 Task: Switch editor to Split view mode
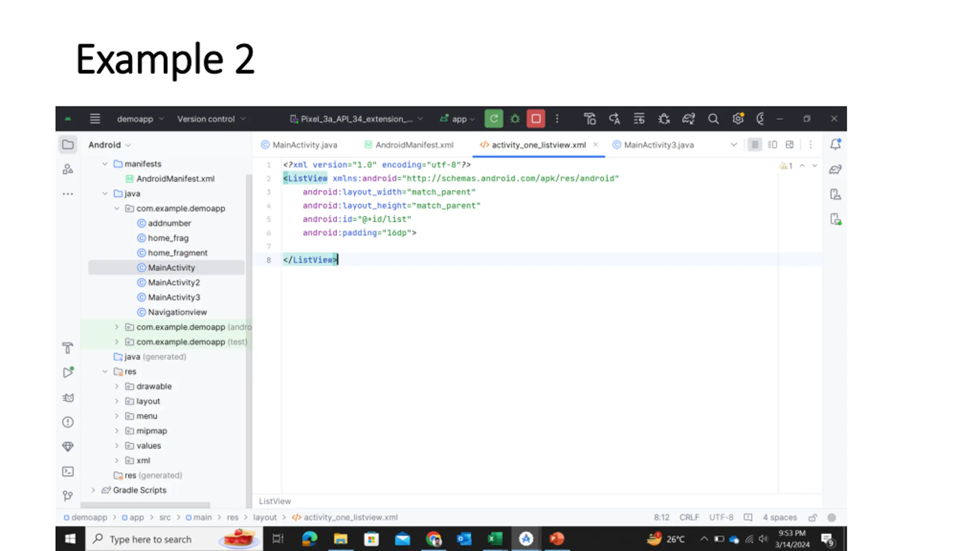coord(772,145)
